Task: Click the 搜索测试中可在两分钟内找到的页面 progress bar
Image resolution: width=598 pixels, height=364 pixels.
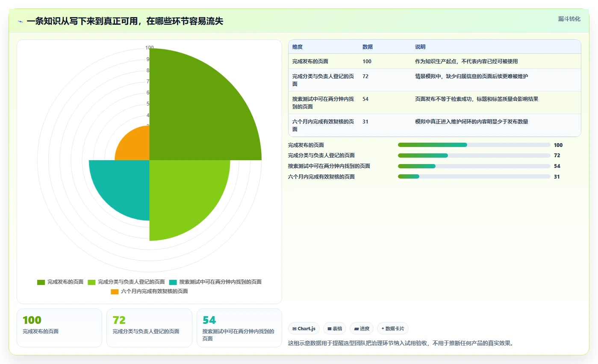Action: pos(474,166)
